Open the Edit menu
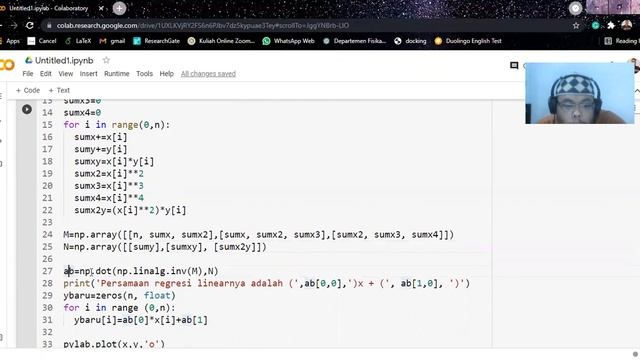640x360 pixels. pos(46,74)
